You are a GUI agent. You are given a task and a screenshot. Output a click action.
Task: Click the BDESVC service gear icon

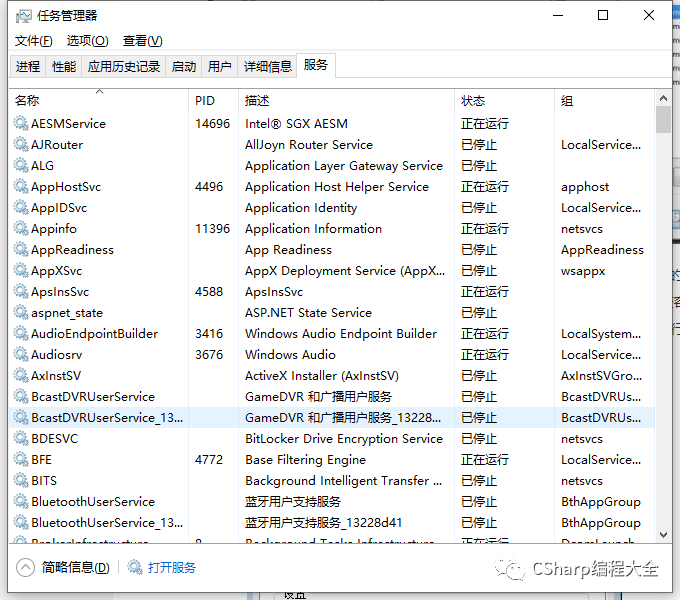(21, 439)
